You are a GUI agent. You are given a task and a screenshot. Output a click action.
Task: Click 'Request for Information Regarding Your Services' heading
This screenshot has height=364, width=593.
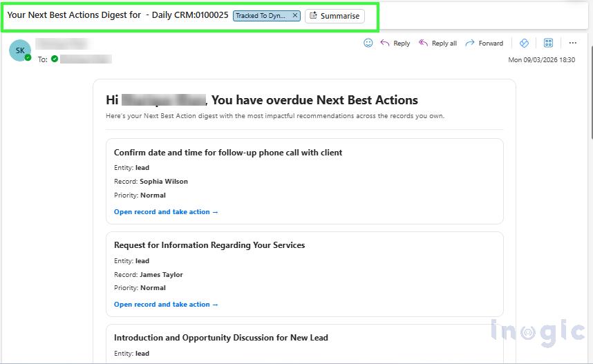(209, 245)
